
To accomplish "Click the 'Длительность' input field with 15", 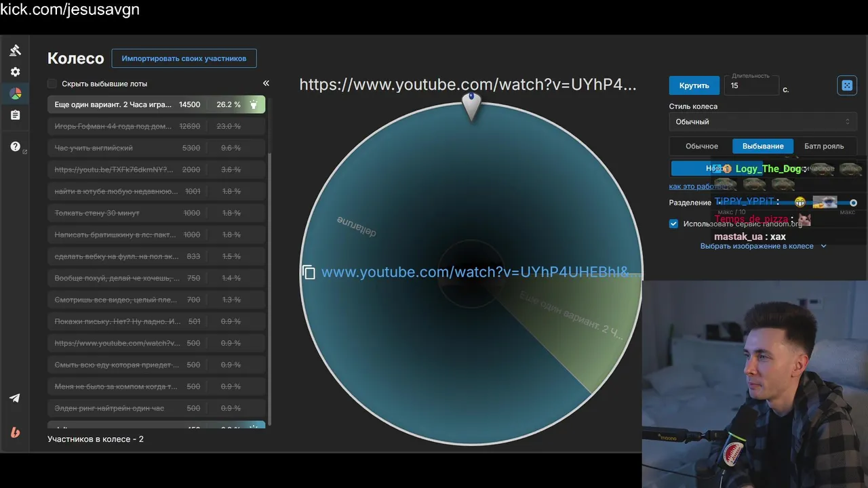I will (x=751, y=85).
